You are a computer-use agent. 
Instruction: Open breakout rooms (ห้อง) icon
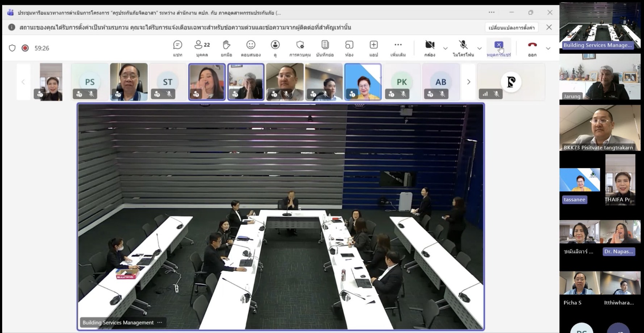[x=349, y=48]
